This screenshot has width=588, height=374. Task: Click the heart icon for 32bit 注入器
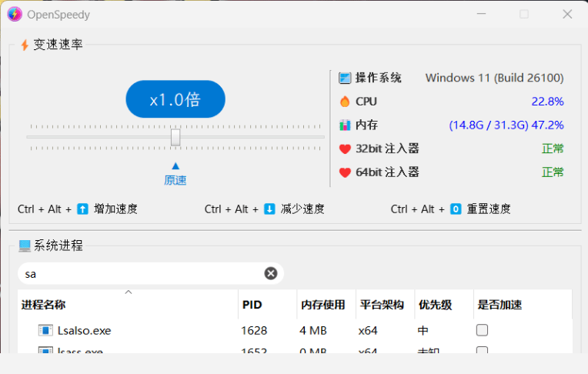[x=344, y=149]
